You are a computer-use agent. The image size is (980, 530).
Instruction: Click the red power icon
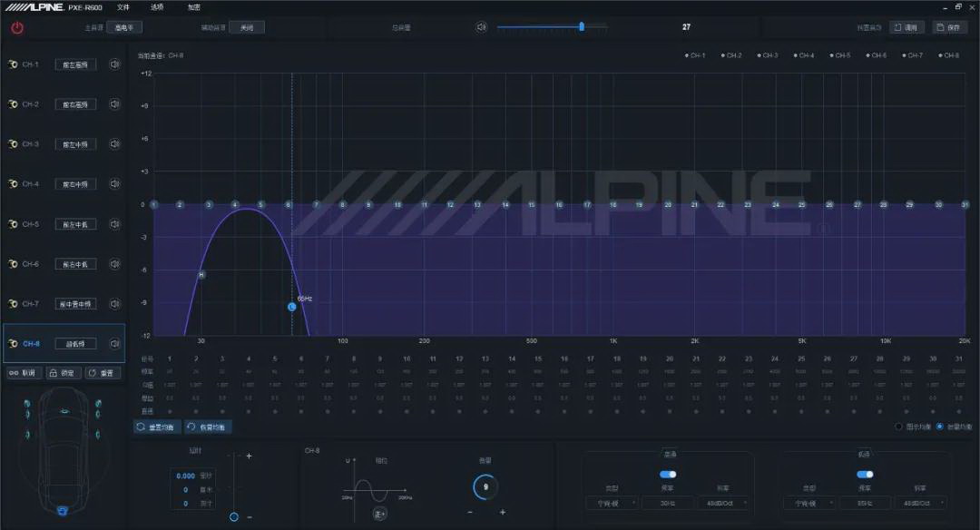[17, 27]
